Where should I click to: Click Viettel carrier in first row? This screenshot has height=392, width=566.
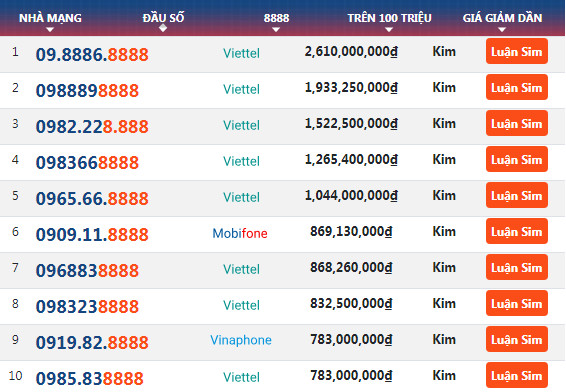241,53
